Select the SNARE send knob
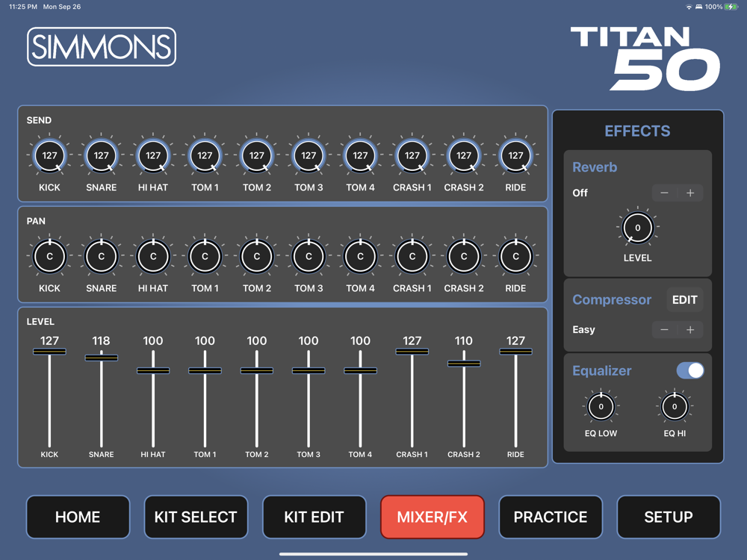This screenshot has height=560, width=747. [x=101, y=155]
